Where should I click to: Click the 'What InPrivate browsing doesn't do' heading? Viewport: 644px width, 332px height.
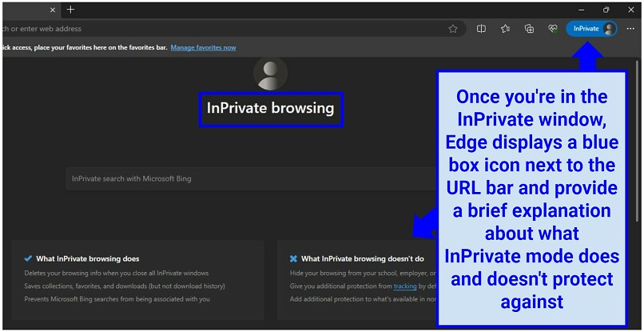pyautogui.click(x=362, y=258)
